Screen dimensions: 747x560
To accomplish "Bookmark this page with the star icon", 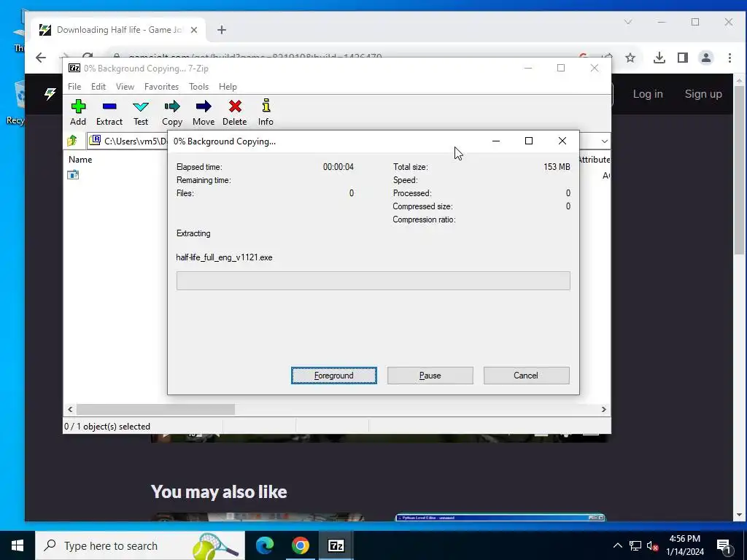I will pyautogui.click(x=630, y=58).
